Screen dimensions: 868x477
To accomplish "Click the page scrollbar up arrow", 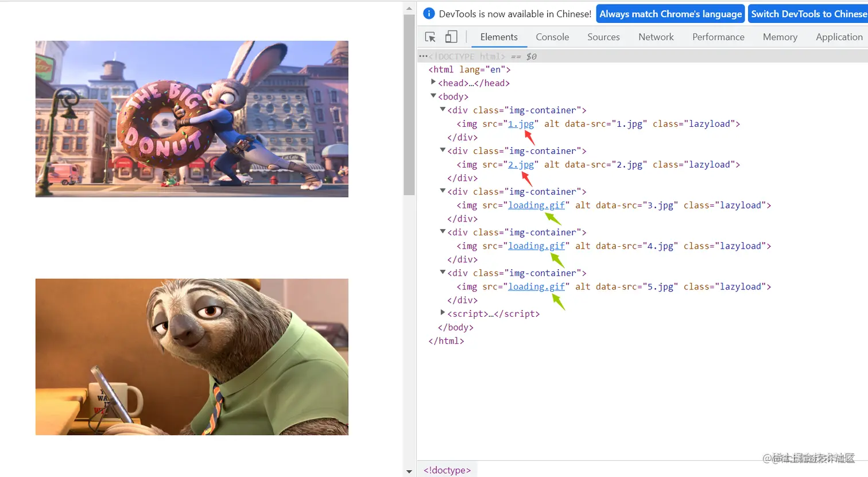I will click(409, 8).
